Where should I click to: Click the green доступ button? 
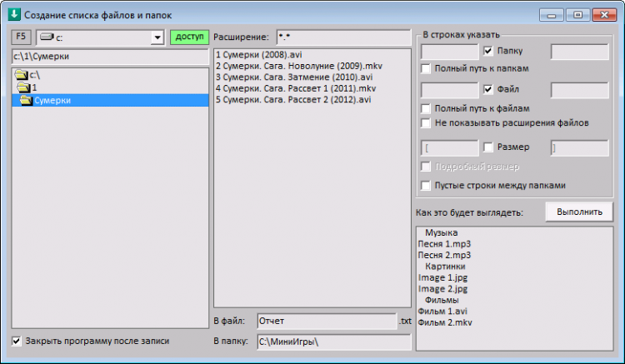coord(189,37)
